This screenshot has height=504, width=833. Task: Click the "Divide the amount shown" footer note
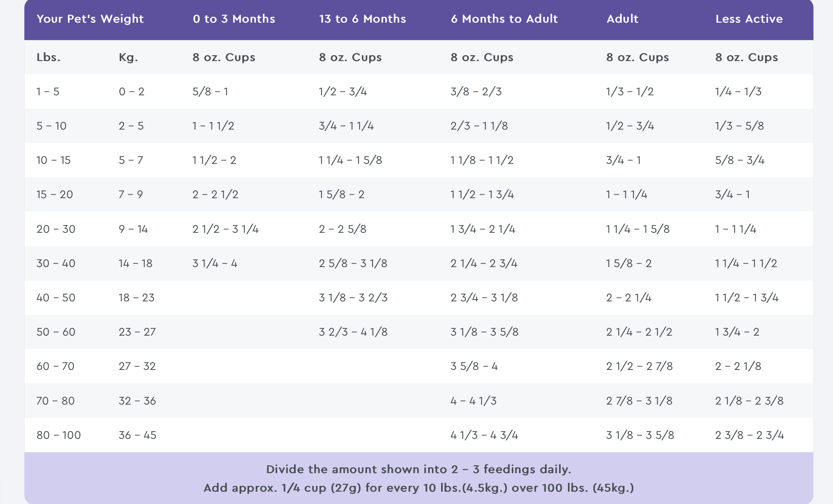pos(419,469)
